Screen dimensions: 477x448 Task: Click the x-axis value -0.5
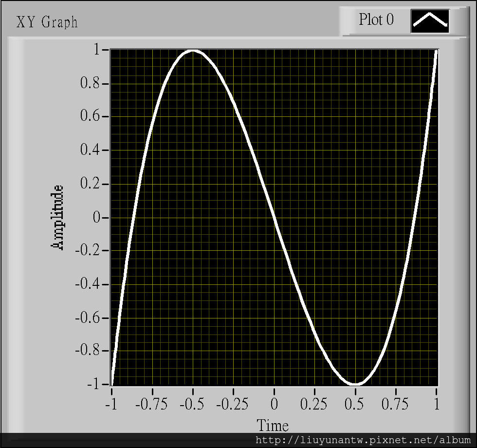(x=192, y=404)
